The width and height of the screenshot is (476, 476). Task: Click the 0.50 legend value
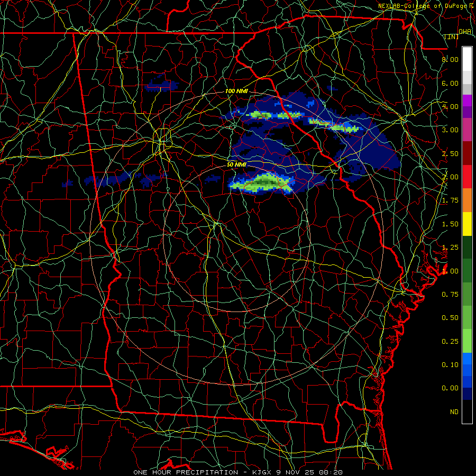click(x=450, y=318)
